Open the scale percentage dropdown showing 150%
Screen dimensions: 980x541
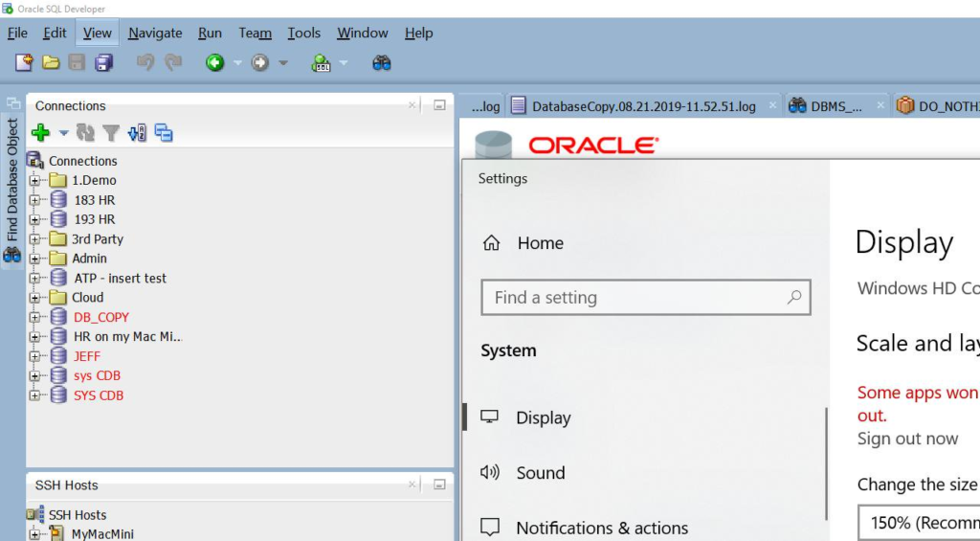(919, 523)
